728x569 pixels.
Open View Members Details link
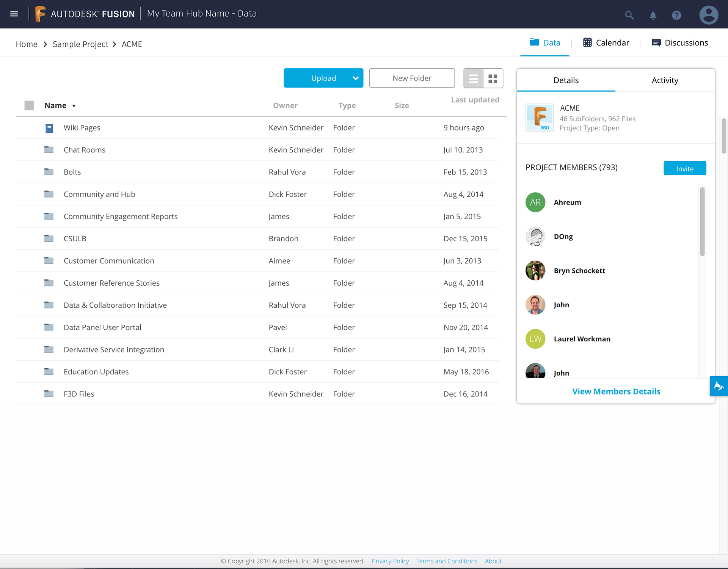616,391
